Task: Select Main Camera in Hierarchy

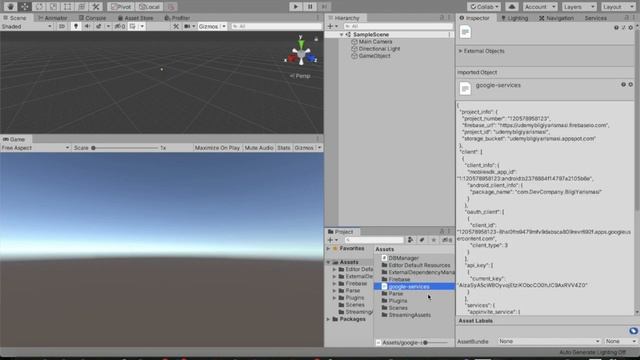Action: pos(375,42)
